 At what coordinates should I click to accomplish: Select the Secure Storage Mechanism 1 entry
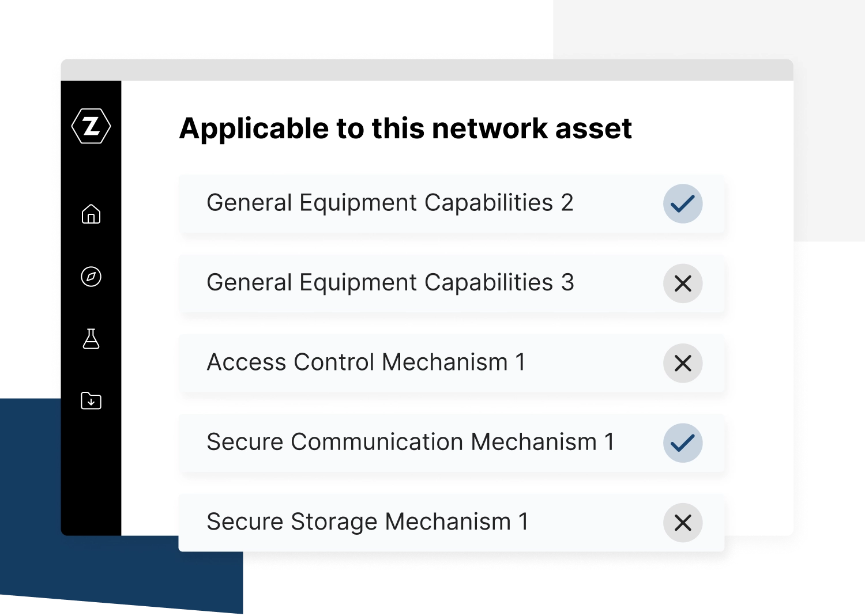[368, 523]
